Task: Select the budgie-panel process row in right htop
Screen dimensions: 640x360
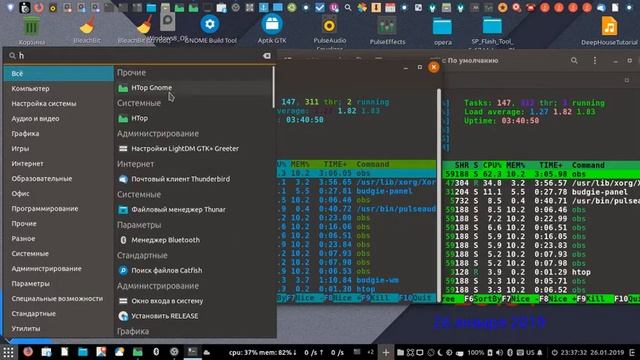Action: tap(541, 192)
